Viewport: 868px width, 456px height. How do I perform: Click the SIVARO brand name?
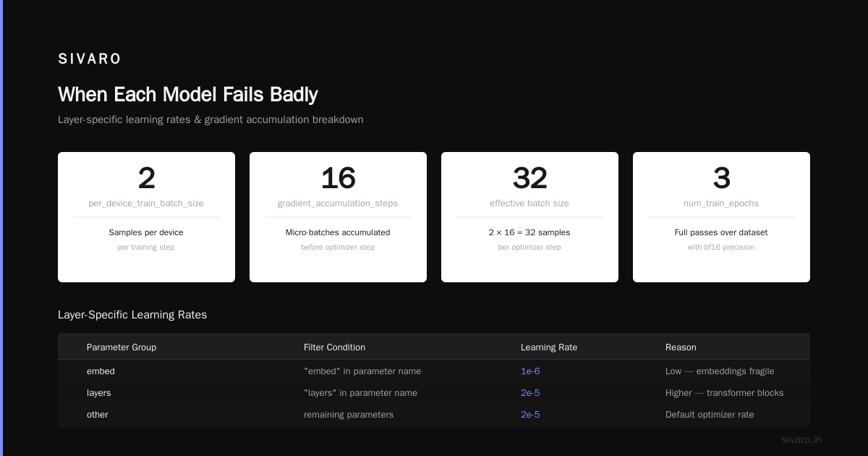coord(90,59)
